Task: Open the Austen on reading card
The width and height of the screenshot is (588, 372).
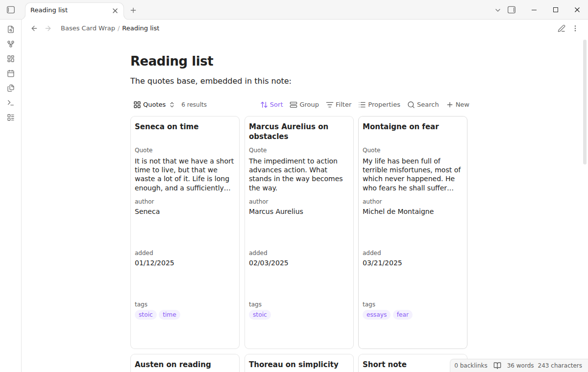Action: [185, 363]
